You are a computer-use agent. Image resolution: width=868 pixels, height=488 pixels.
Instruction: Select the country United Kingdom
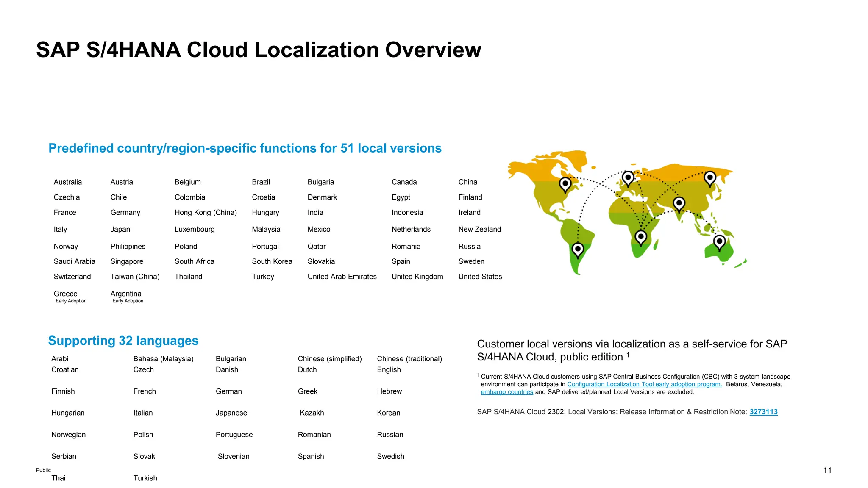[417, 277]
